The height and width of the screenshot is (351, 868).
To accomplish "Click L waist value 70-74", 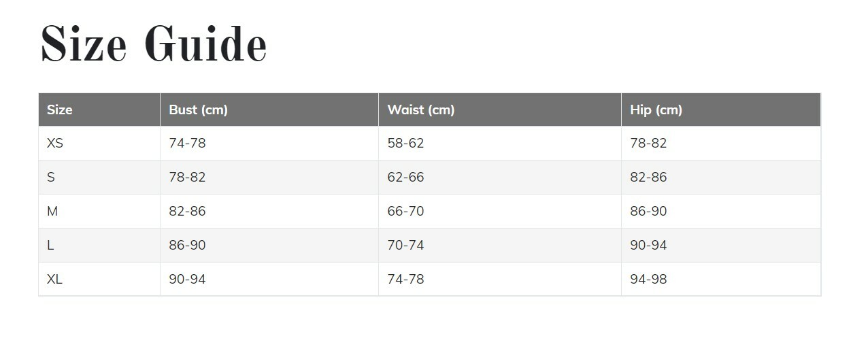I will pyautogui.click(x=405, y=246).
